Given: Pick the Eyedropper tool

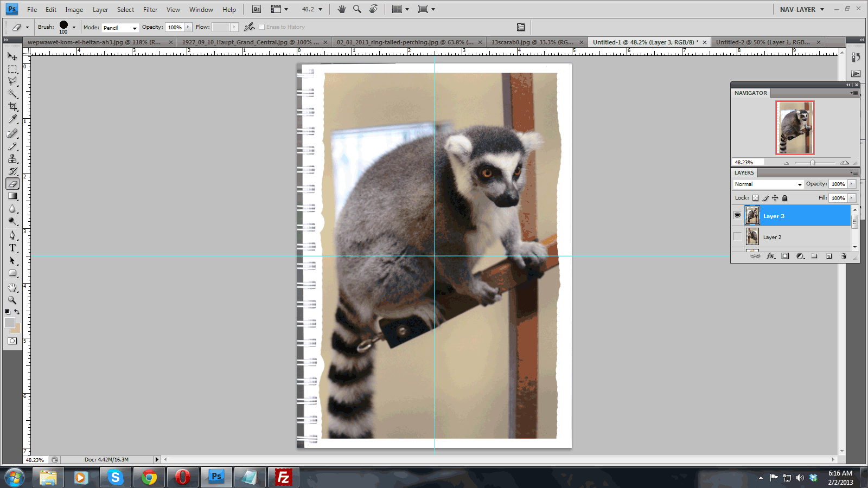Looking at the screenshot, I should tap(12, 119).
